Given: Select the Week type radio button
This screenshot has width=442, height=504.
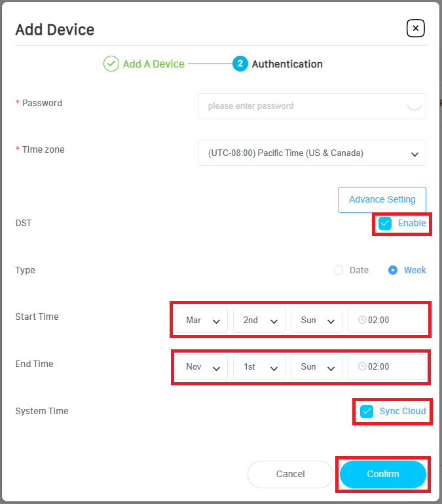Looking at the screenshot, I should click(393, 270).
